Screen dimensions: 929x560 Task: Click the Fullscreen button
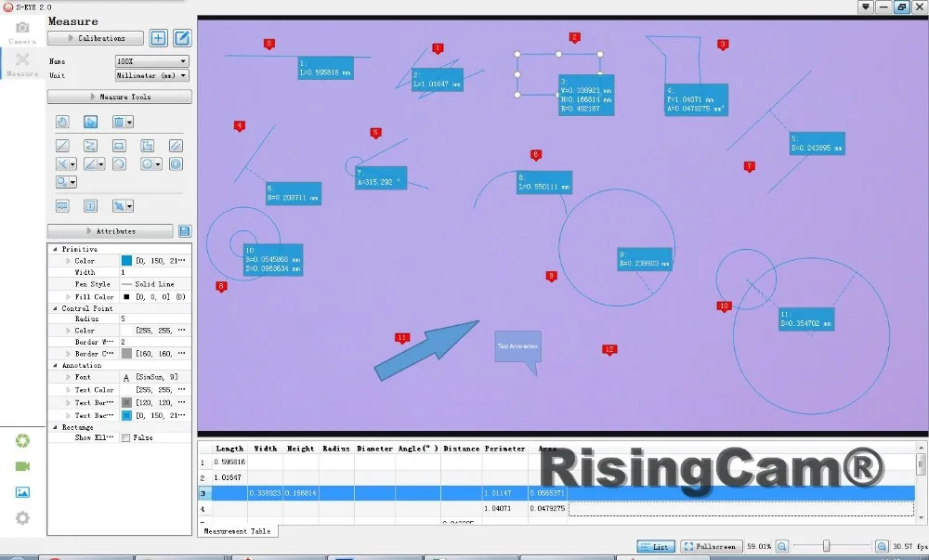(x=711, y=546)
